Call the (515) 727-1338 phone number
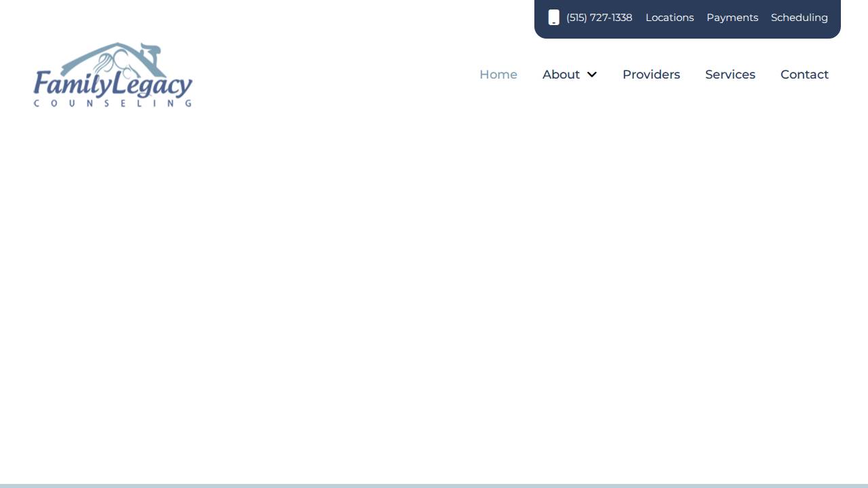This screenshot has height=488, width=868. [x=599, y=17]
